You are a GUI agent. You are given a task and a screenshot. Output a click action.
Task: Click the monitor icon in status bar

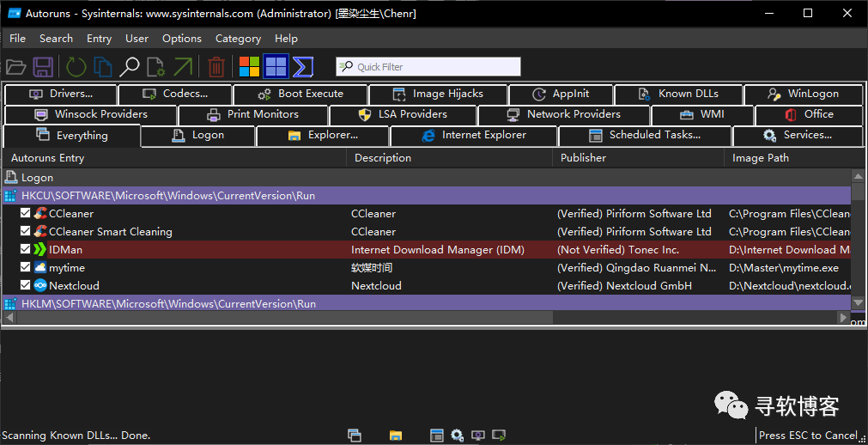478,435
